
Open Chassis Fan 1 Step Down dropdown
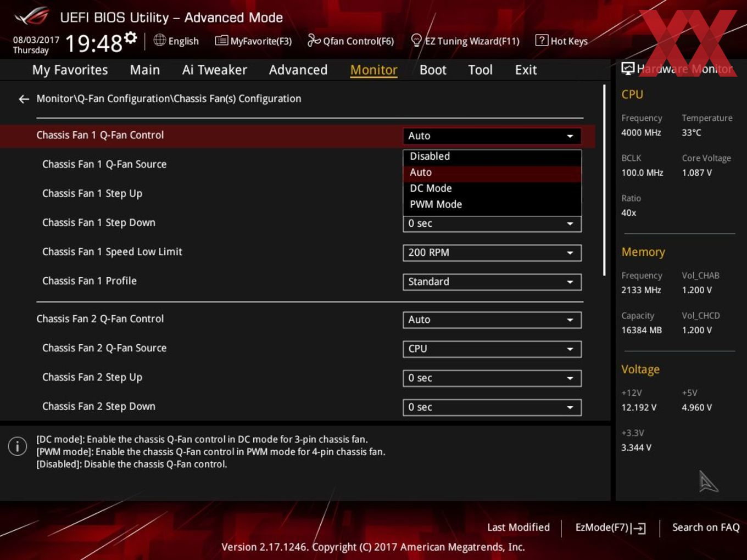pyautogui.click(x=492, y=223)
